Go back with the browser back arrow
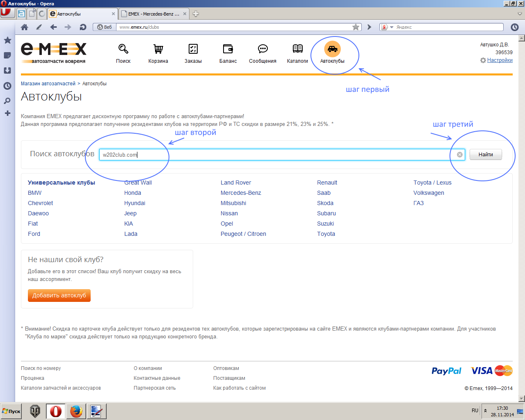Screen dimensions: 525x420 pos(53,27)
